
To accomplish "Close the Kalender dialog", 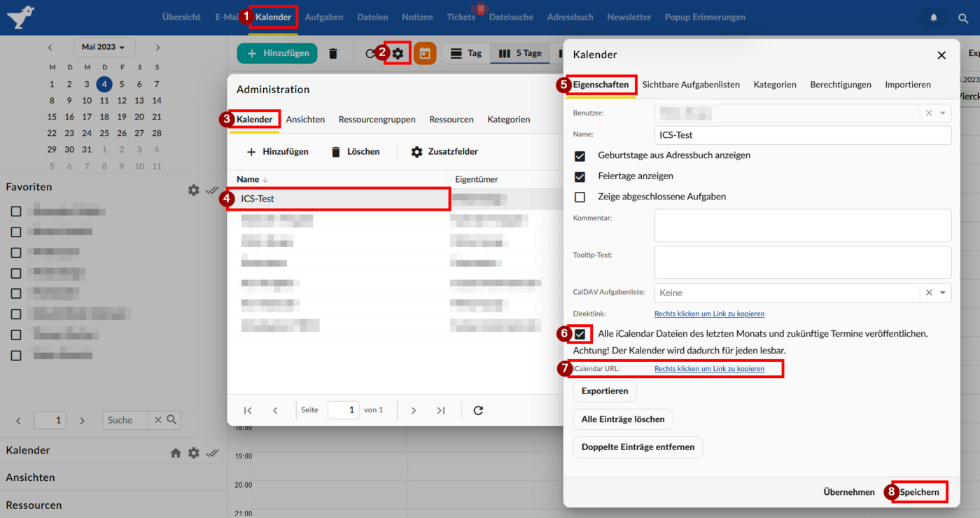I will coord(941,55).
